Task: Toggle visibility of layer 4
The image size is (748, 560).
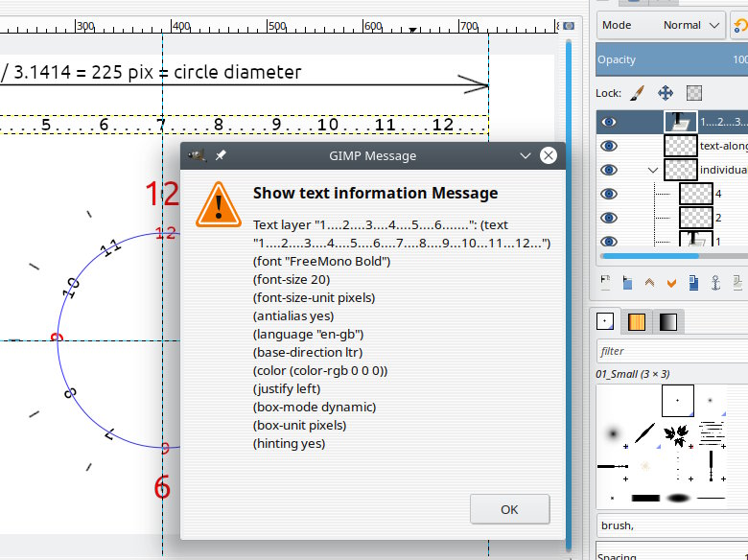Action: coord(609,194)
